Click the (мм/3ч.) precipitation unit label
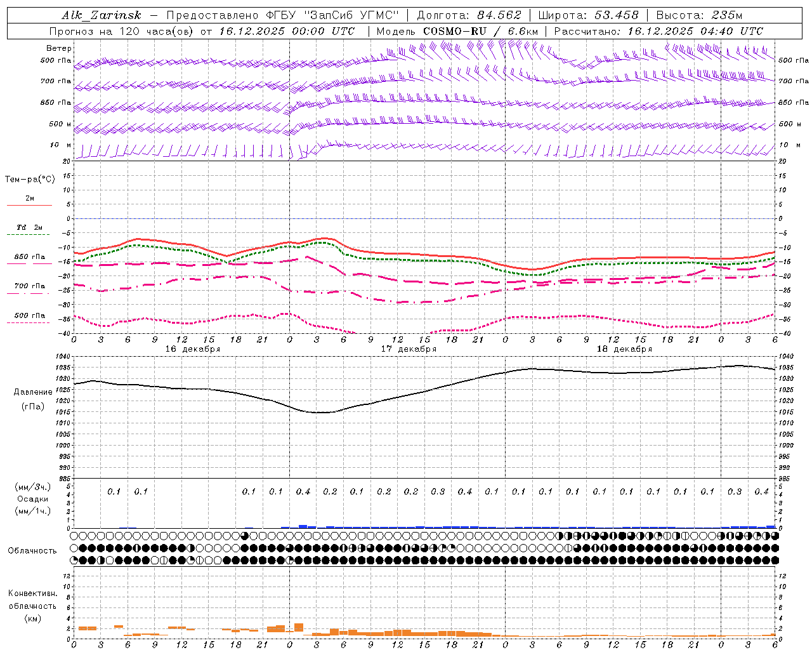This screenshot has height=650, width=812. [x=32, y=487]
